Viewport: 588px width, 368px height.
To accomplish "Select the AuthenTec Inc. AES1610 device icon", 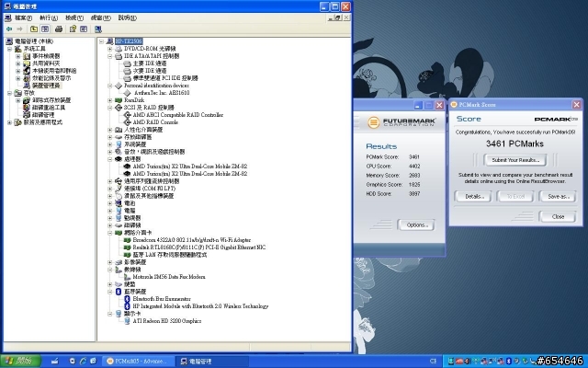I will [127, 93].
